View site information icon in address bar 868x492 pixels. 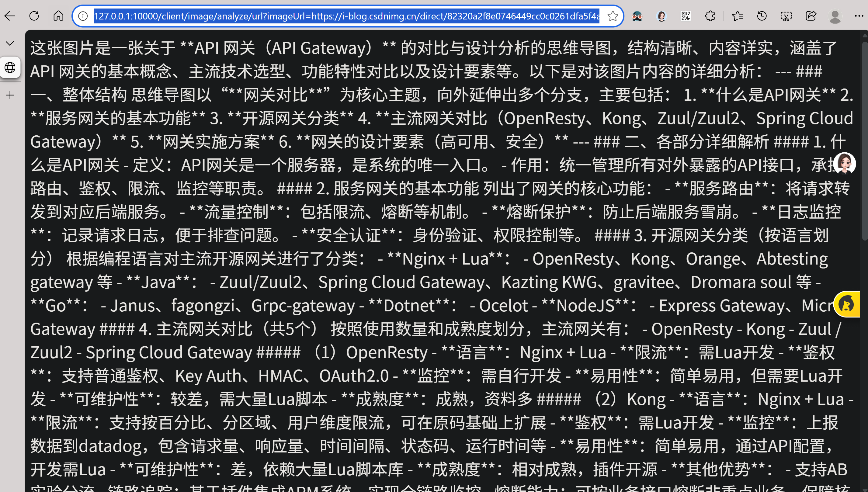coord(83,16)
